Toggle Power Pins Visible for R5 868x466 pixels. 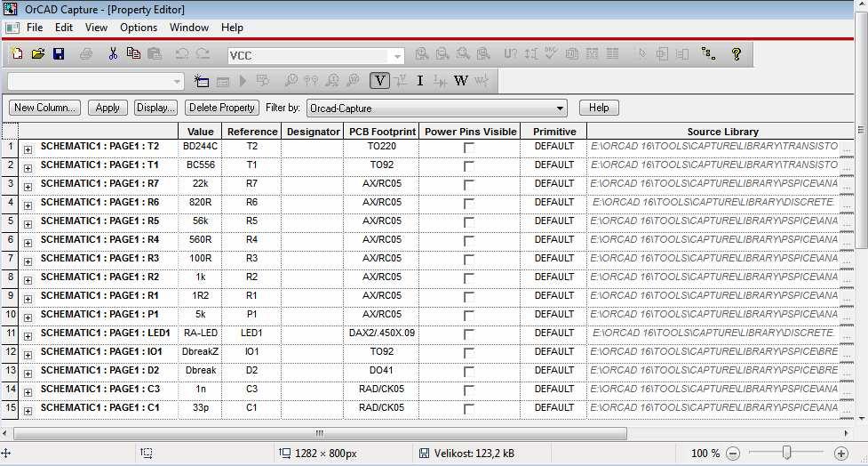point(469,222)
